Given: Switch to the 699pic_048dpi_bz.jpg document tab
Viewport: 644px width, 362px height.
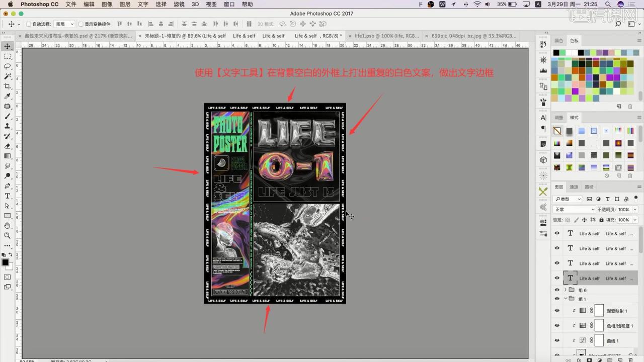Looking at the screenshot, I should coord(474,36).
